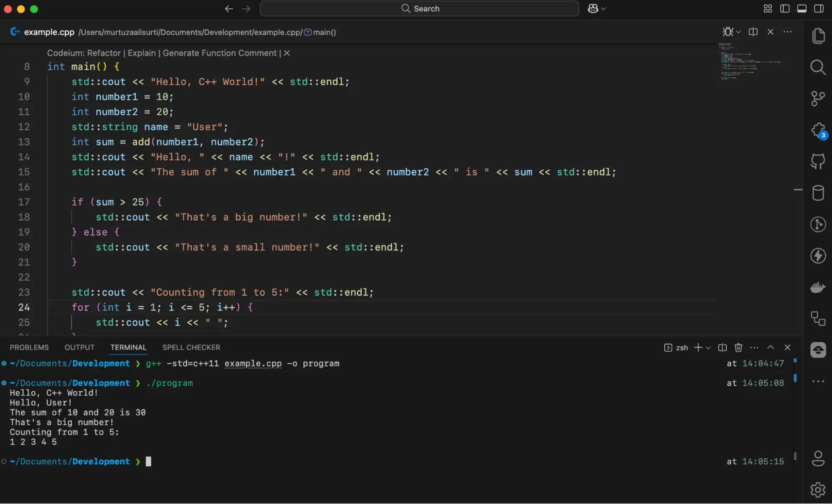This screenshot has width=832, height=504.
Task: Click terminal output "That's a big number!"
Action: 62,422
